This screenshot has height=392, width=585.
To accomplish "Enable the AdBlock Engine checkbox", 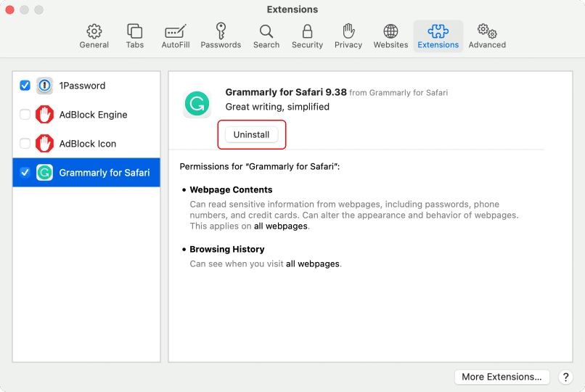I will click(25, 115).
